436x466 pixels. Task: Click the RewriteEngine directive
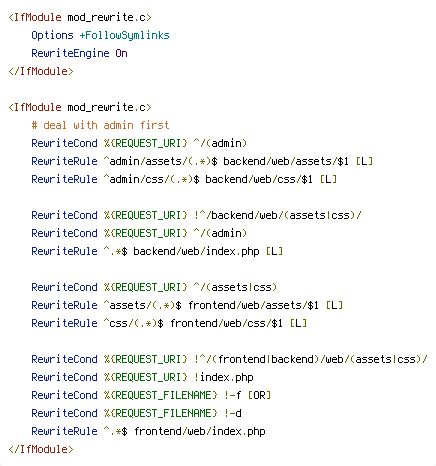tap(70, 53)
